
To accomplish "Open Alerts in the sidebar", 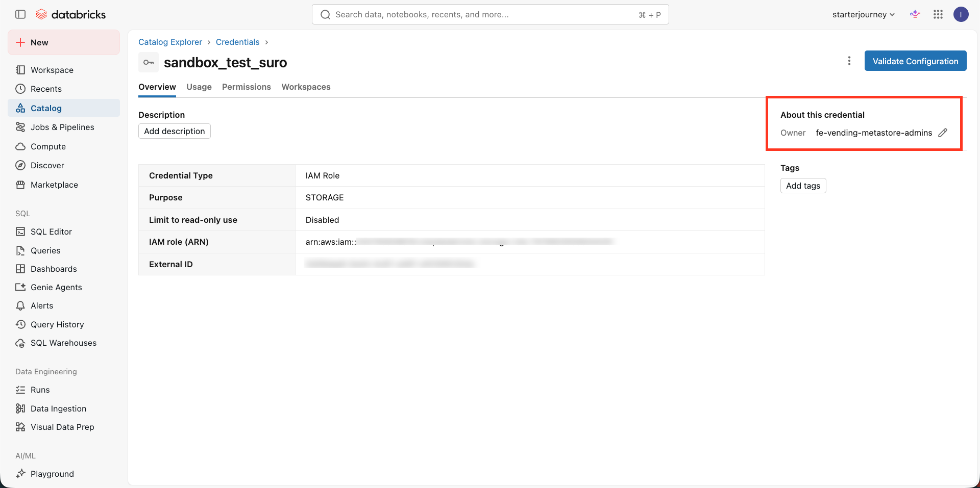I will coord(64,305).
